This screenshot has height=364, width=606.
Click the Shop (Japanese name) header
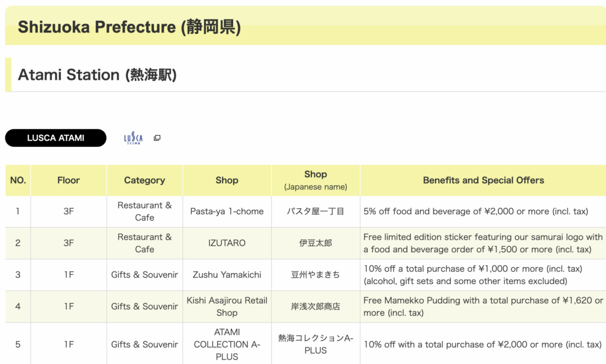coord(315,181)
